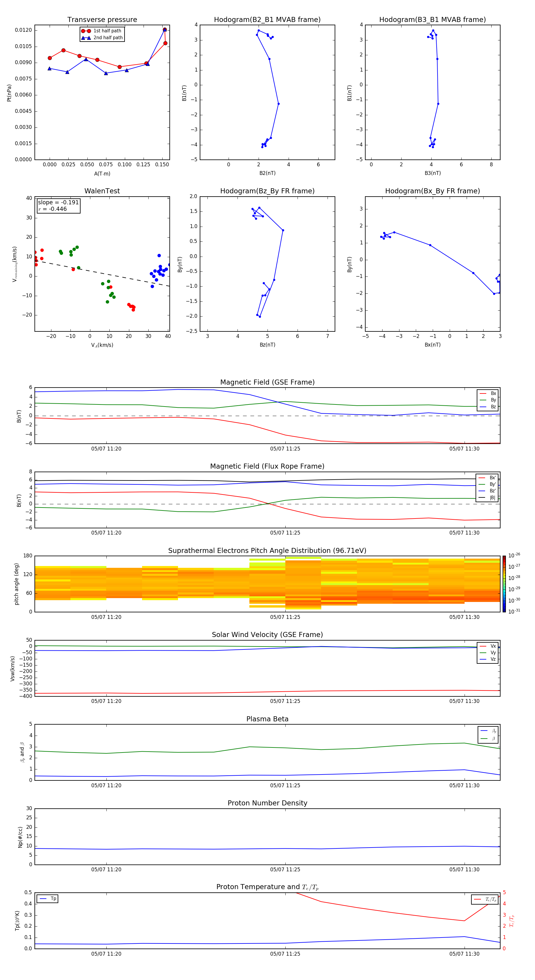The image size is (535, 980).
Task: Click the 'Transverse pressure' plot title
Action: pos(102,20)
